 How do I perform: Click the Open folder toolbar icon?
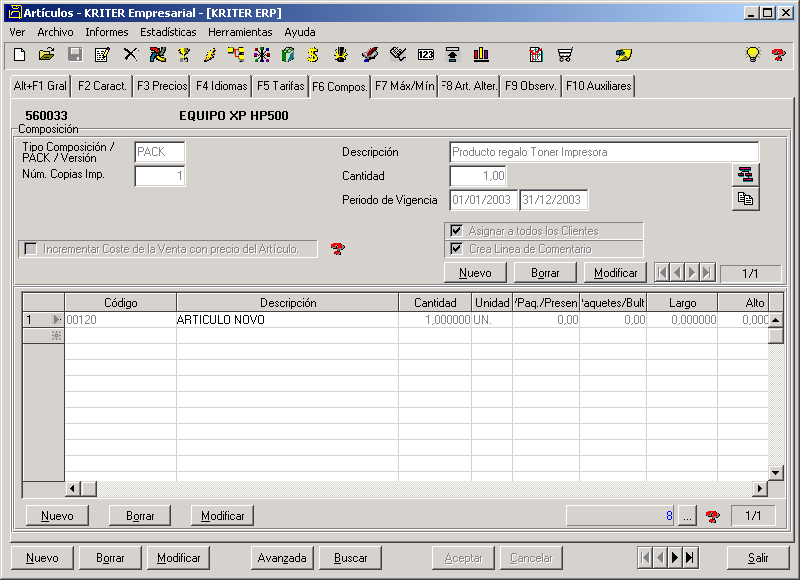point(46,55)
